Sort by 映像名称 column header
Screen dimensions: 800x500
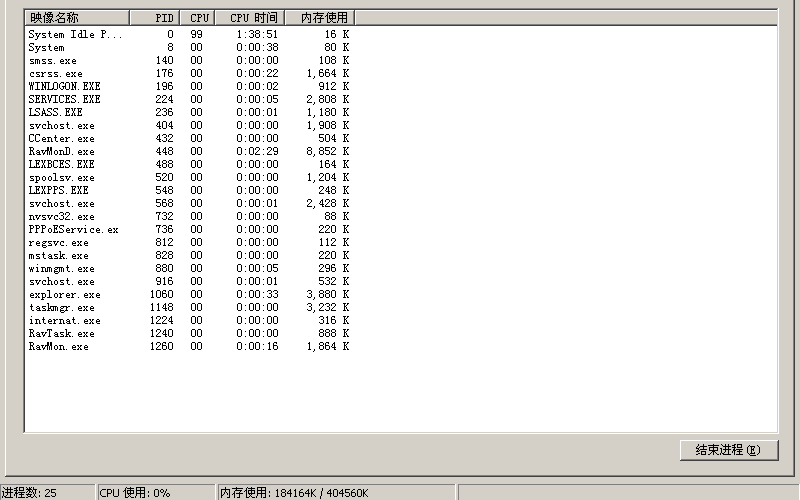coord(77,18)
